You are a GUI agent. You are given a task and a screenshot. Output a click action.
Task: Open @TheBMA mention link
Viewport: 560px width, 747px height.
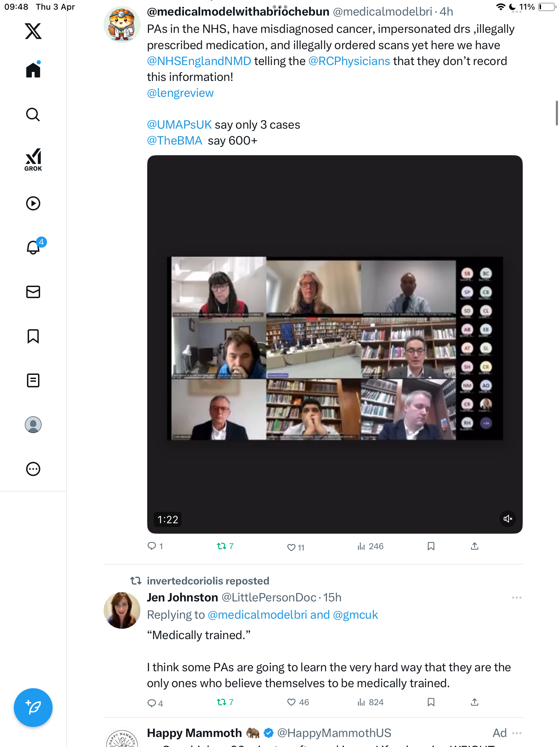(175, 140)
